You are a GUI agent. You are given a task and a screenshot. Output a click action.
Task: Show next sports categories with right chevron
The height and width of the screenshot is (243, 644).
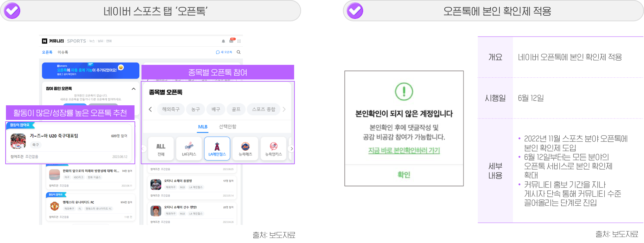pos(284,109)
